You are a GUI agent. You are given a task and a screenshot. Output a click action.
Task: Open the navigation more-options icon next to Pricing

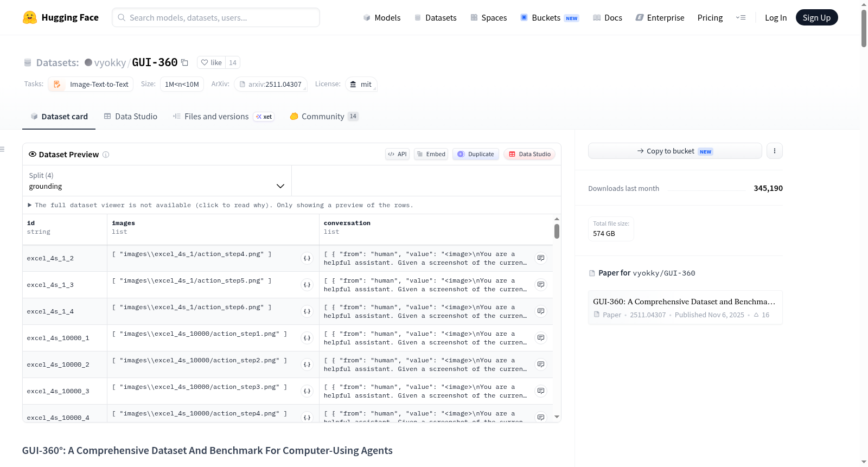741,17
